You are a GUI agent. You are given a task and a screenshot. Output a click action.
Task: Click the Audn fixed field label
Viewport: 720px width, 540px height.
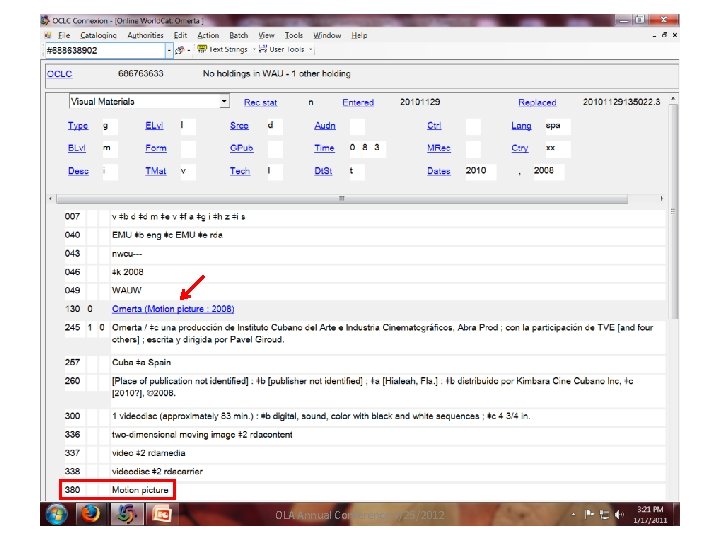325,125
